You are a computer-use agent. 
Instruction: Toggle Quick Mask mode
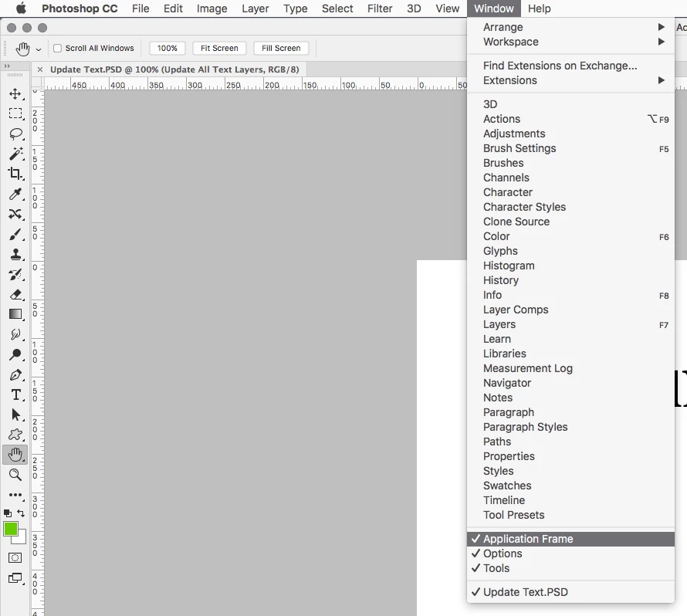tap(15, 558)
